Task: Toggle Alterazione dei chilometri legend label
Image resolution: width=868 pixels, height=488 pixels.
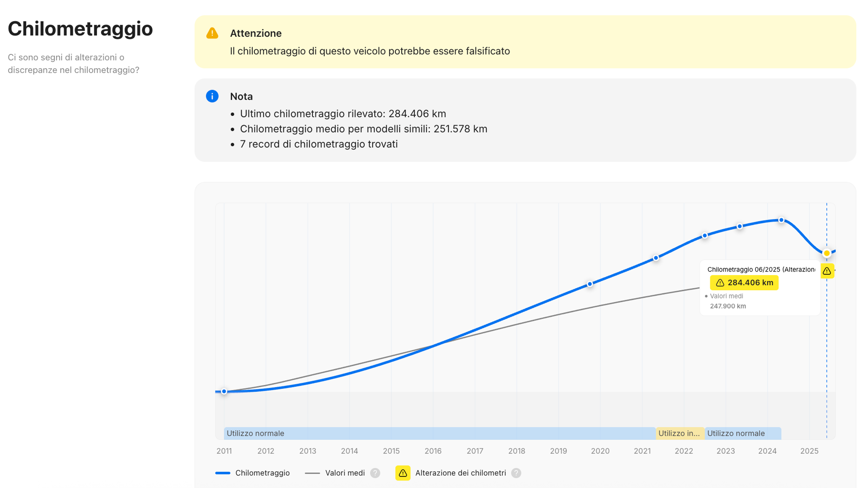Action: [460, 473]
